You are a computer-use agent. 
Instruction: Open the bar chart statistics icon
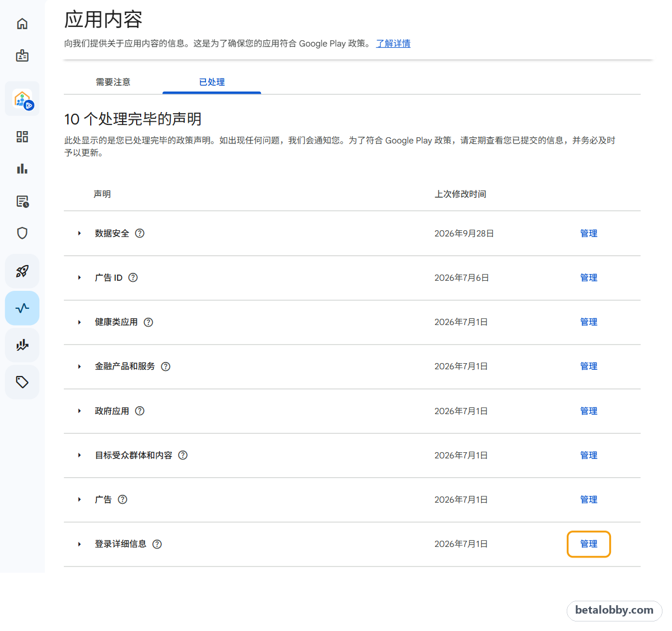pos(22,169)
